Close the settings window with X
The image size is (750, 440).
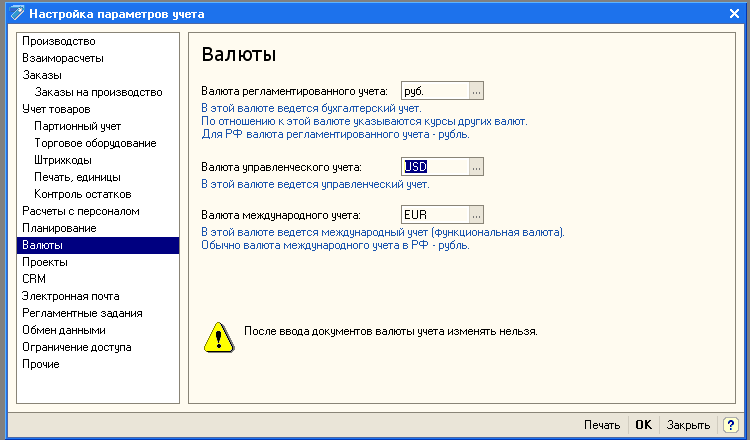point(734,14)
